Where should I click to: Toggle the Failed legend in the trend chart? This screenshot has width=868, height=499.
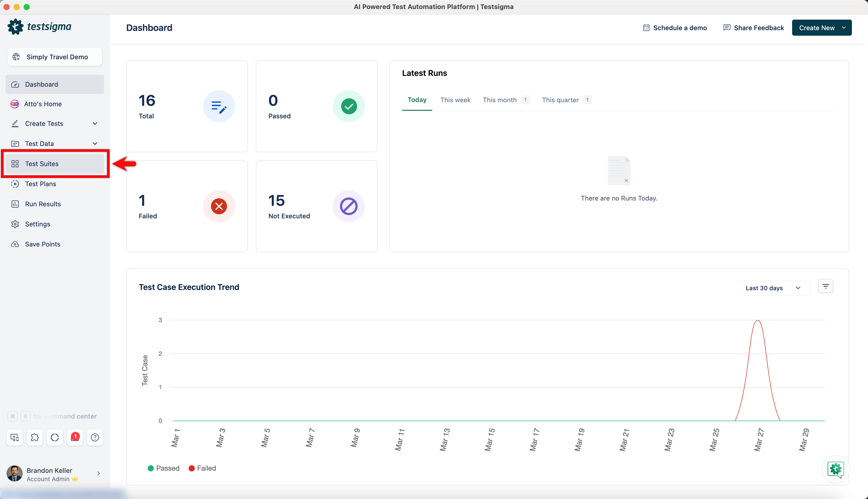202,468
